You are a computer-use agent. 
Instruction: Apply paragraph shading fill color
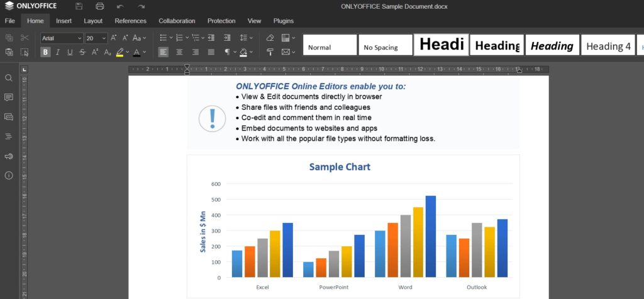click(243, 52)
